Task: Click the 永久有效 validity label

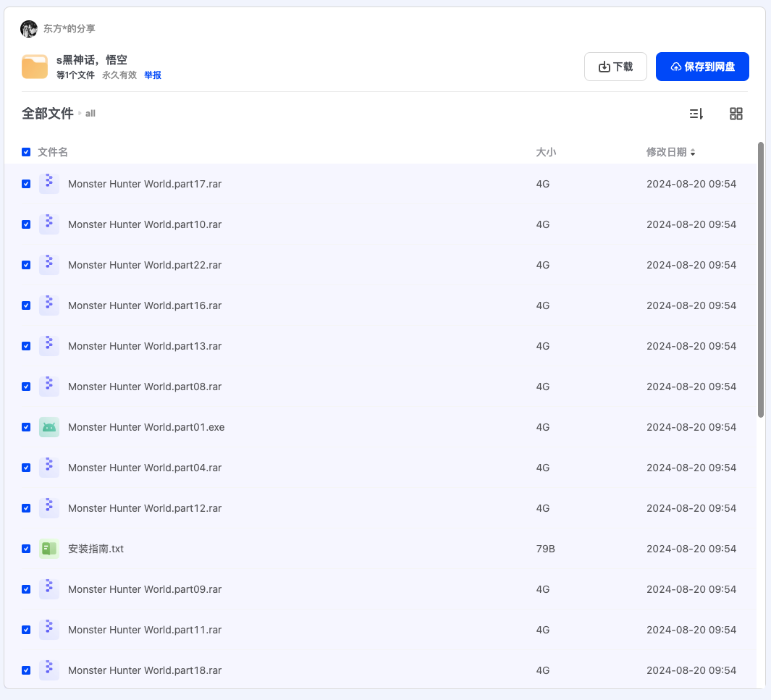Action: (119, 75)
